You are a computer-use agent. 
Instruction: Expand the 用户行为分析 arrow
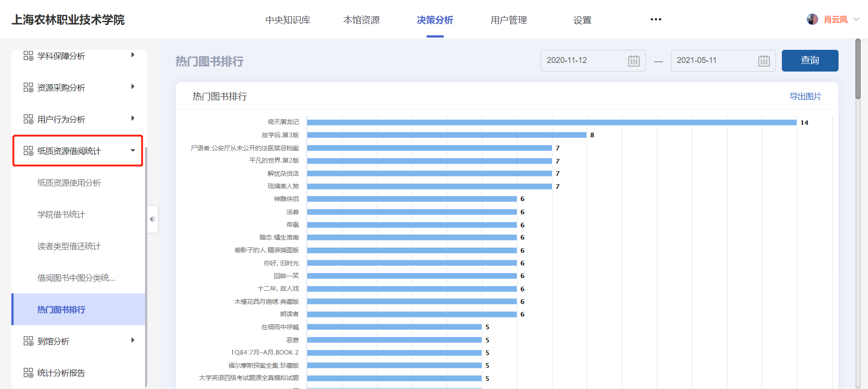click(133, 118)
